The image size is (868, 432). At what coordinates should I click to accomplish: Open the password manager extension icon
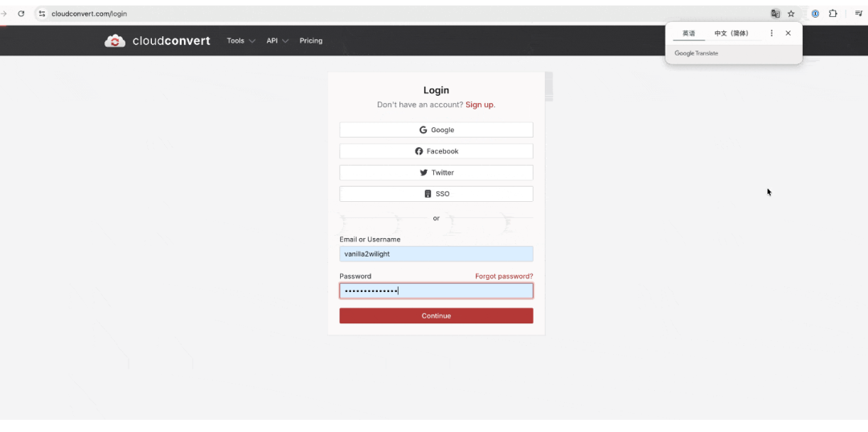tap(816, 14)
